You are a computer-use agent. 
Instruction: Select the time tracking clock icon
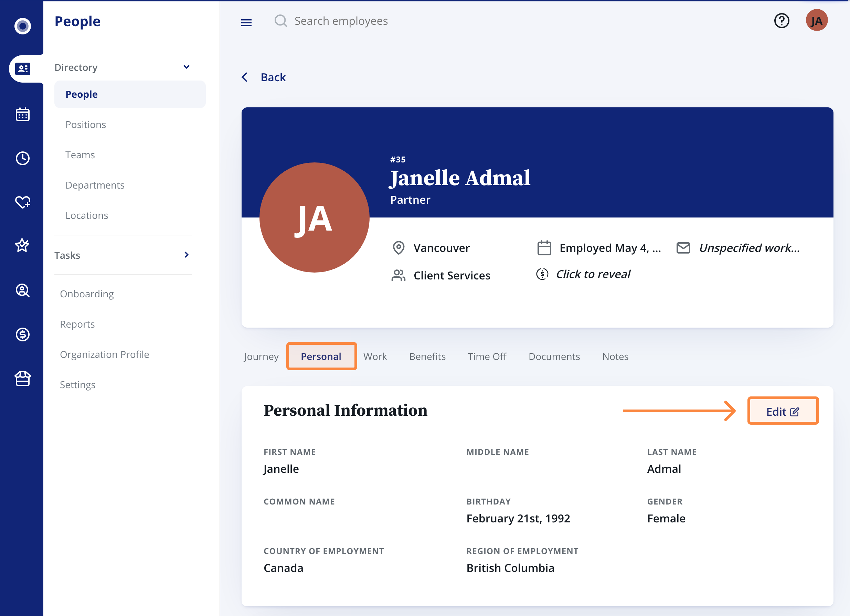pos(22,158)
